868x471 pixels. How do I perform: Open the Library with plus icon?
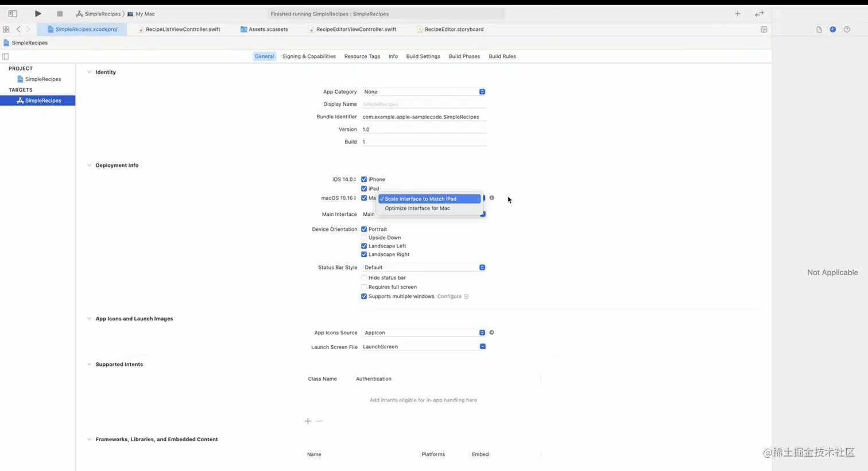[738, 14]
